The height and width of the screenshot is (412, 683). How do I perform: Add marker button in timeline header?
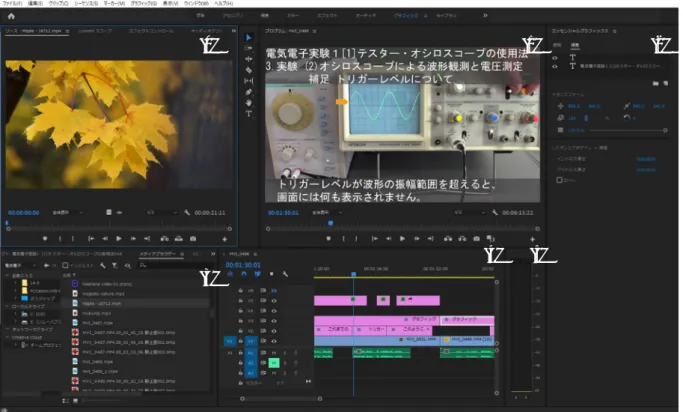271,274
